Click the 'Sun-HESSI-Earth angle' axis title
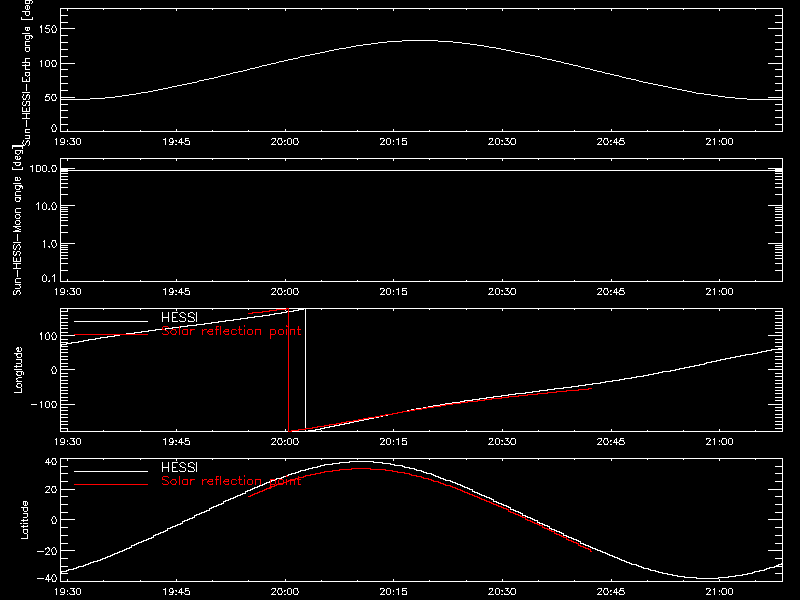 (26, 73)
